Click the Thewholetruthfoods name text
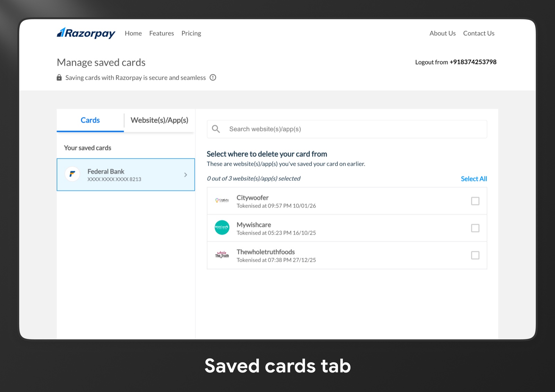Viewport: 555px width, 392px height. pyautogui.click(x=266, y=252)
